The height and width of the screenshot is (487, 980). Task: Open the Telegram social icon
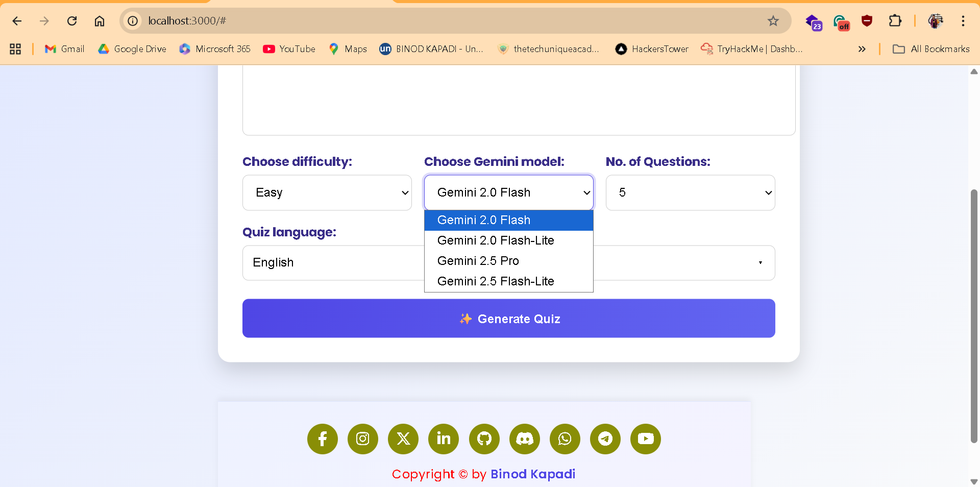point(605,439)
